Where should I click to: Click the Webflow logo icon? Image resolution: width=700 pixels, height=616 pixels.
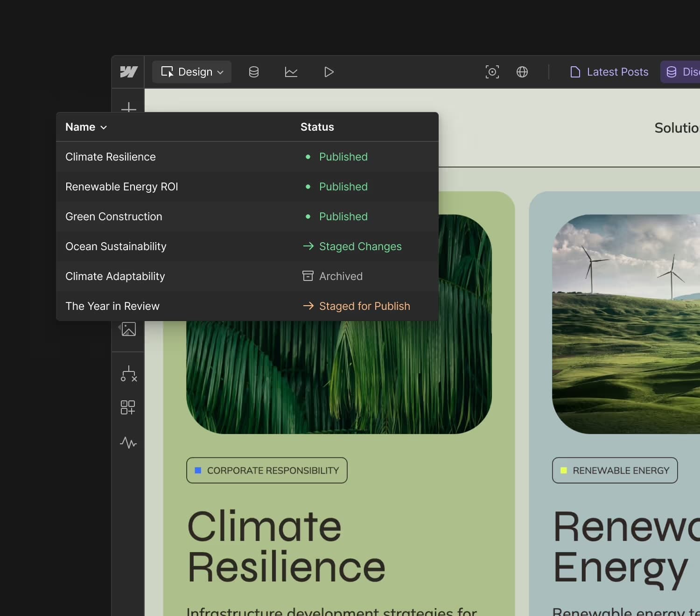point(128,72)
